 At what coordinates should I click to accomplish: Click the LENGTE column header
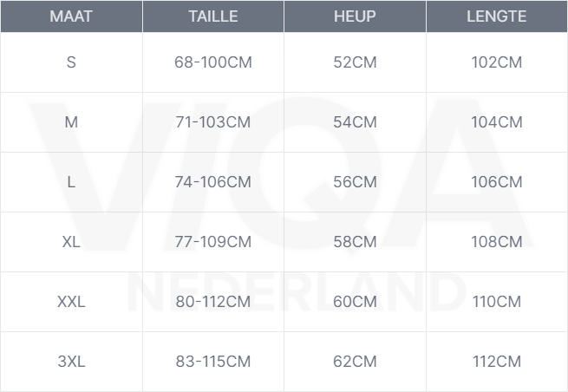click(496, 16)
